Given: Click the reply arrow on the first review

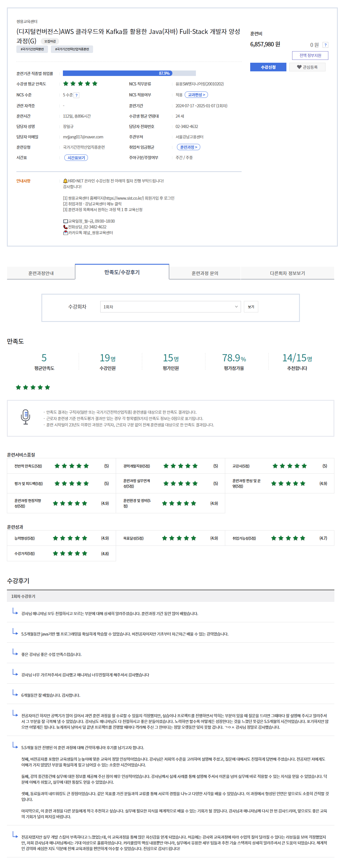Looking at the screenshot, I should (15, 611).
